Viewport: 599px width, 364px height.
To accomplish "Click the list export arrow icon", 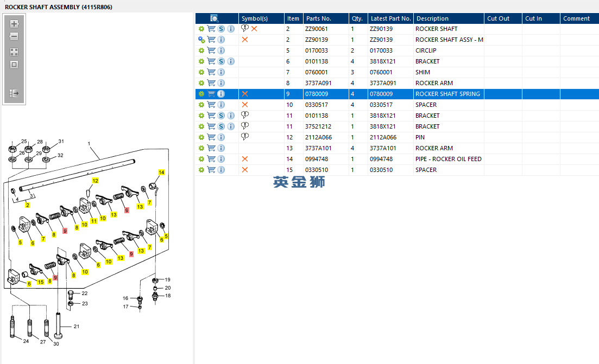I will click(14, 93).
